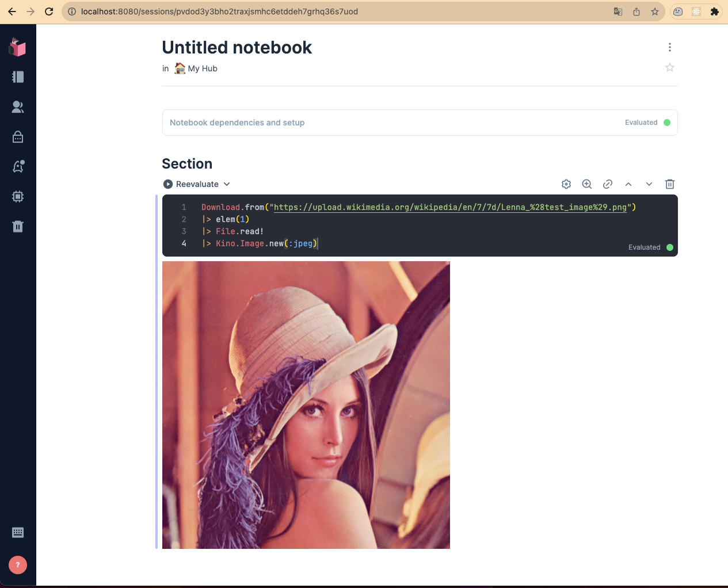Click the share page icon

[636, 12]
